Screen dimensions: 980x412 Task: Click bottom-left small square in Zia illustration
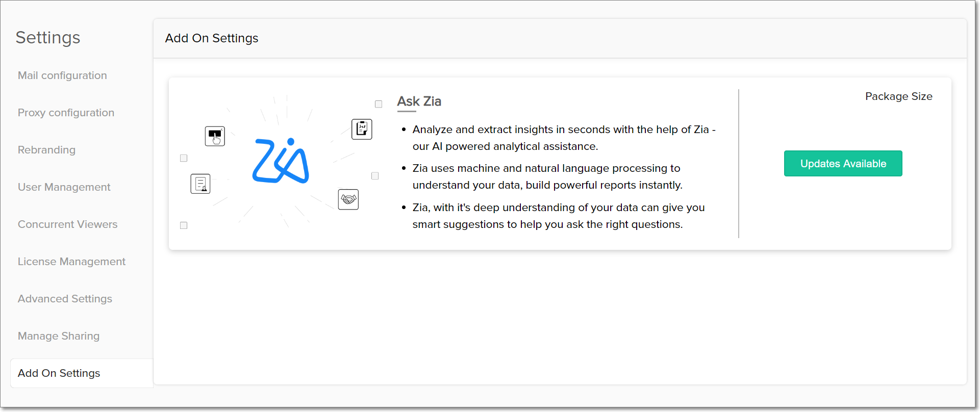click(184, 225)
